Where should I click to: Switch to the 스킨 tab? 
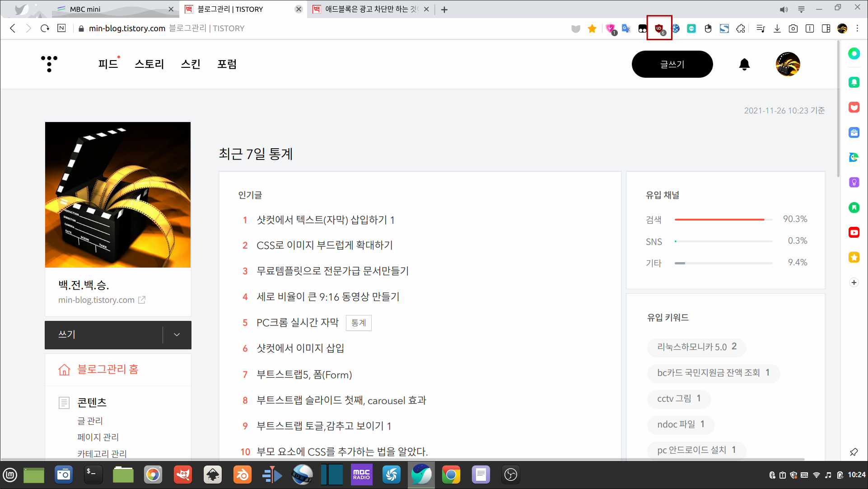[x=190, y=64]
